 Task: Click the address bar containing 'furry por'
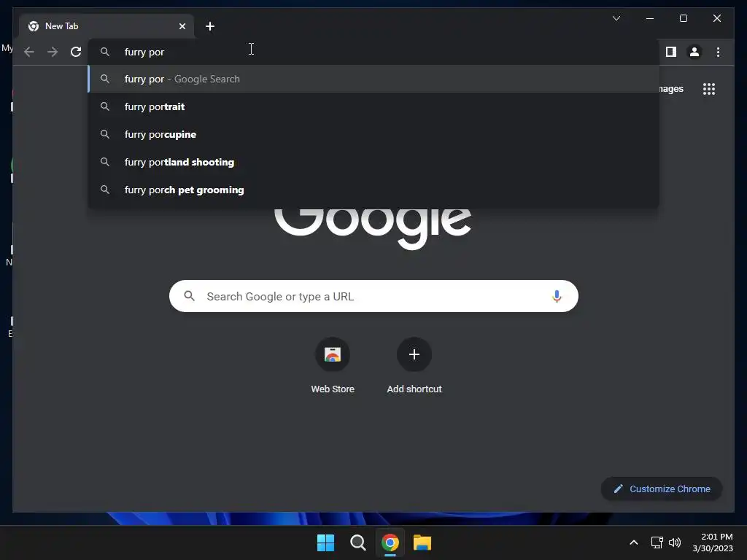coord(373,52)
